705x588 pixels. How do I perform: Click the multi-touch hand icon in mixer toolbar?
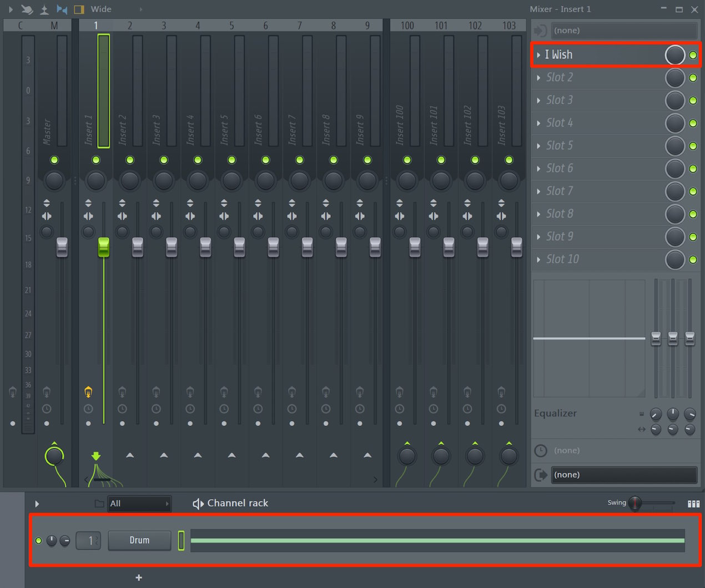(x=27, y=9)
